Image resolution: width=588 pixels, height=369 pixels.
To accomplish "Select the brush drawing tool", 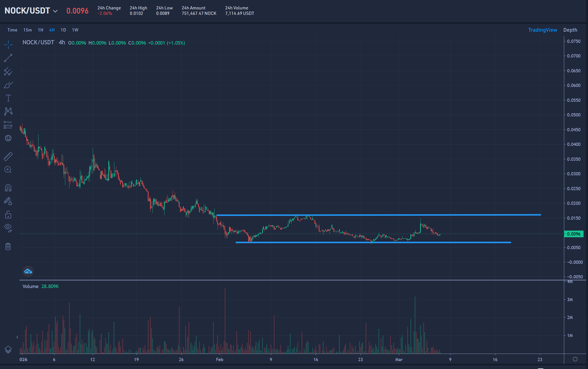I will pyautogui.click(x=8, y=85).
